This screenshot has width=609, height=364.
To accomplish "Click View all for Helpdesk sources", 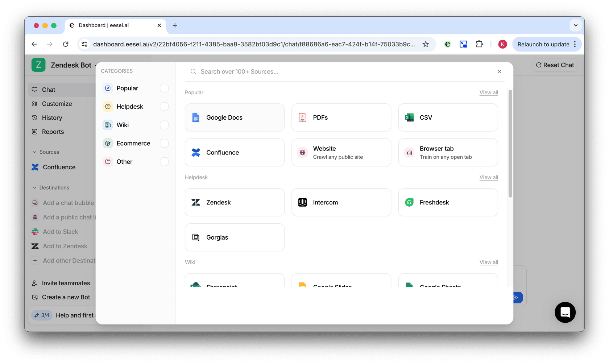I will point(488,177).
